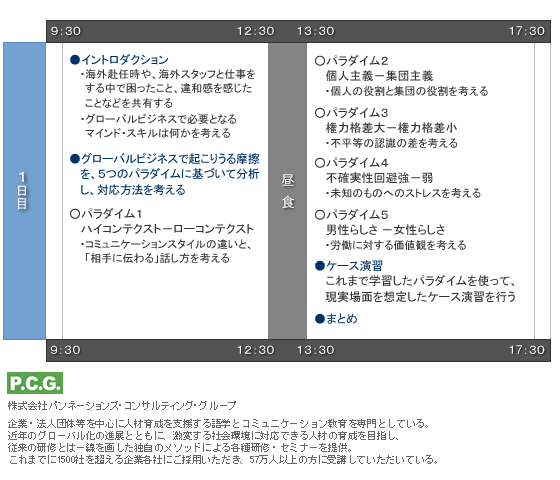Click the top 12:30 time marker
Image resolution: width=560 pixels, height=480 pixels.
click(x=256, y=31)
